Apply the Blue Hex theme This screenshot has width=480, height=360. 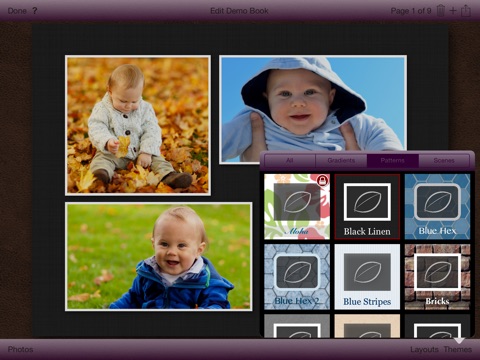(437, 207)
